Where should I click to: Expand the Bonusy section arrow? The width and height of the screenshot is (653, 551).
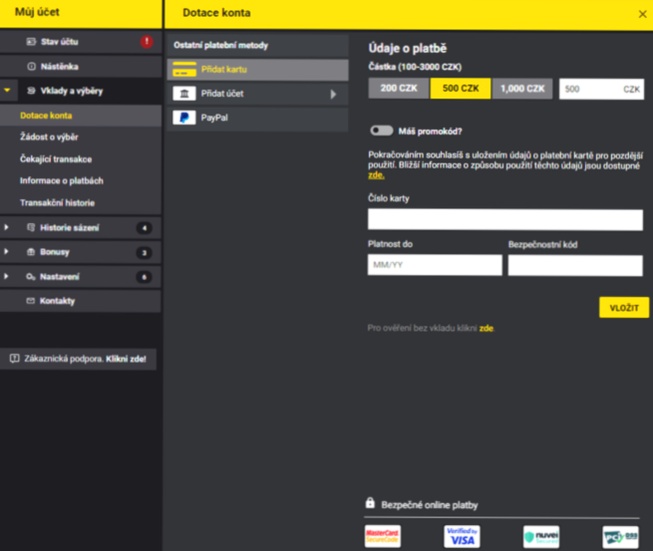[x=6, y=252]
